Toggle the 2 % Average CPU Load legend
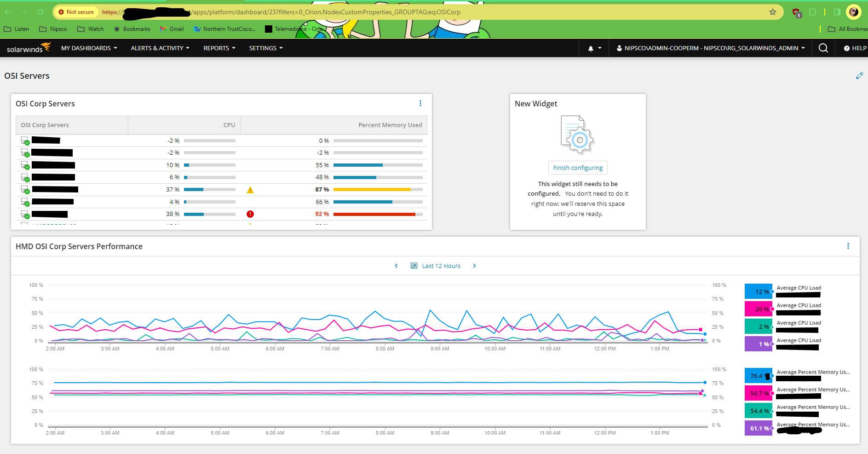 click(759, 326)
